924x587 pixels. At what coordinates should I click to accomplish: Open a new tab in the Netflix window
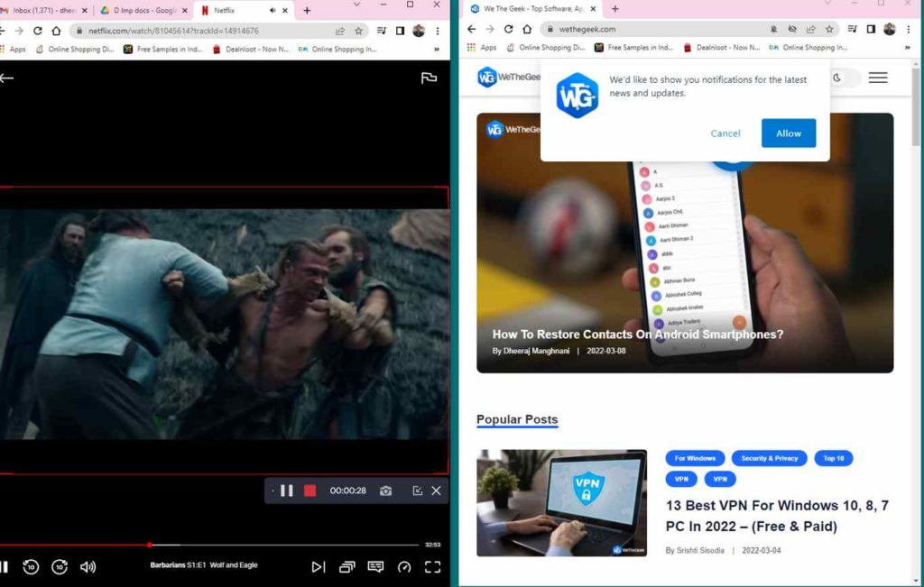pos(307,10)
